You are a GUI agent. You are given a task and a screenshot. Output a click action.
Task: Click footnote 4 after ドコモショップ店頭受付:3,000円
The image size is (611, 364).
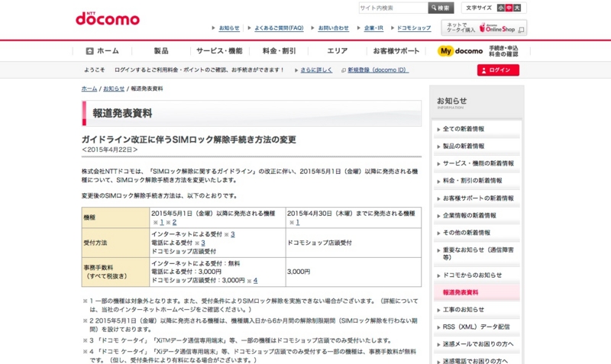(x=255, y=280)
